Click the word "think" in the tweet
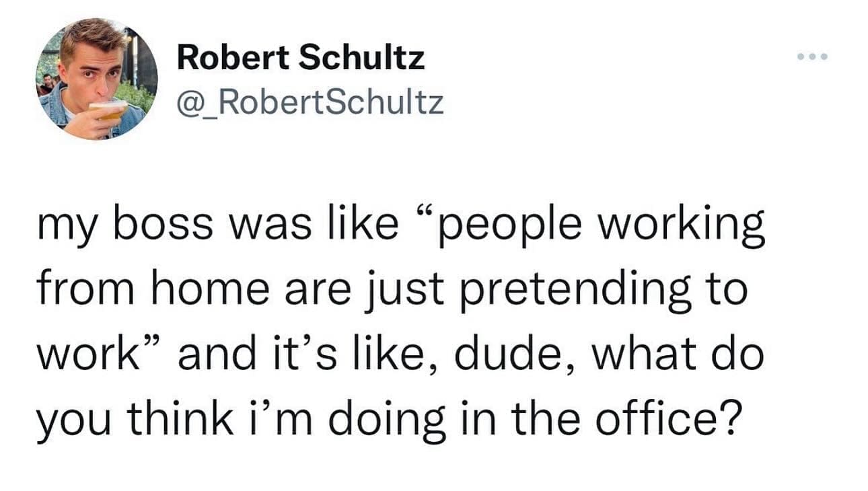Viewport: 868px width, 491px height. click(178, 417)
